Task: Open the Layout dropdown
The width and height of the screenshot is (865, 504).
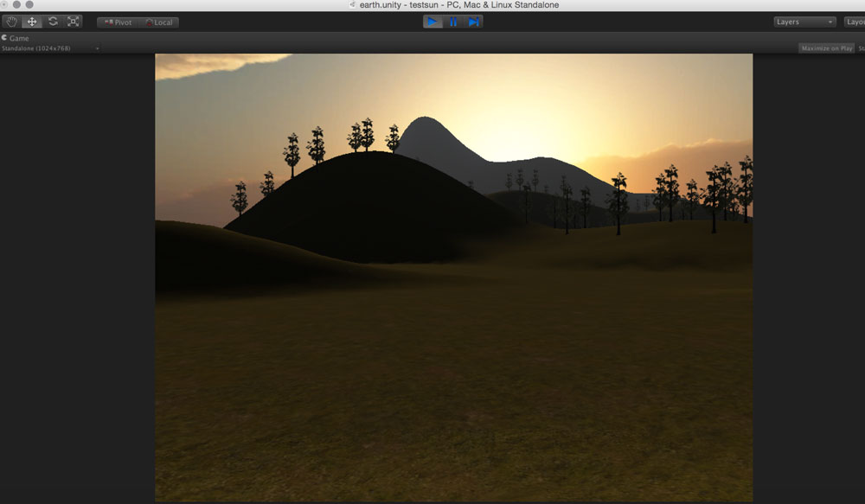Action: pyautogui.click(x=855, y=22)
